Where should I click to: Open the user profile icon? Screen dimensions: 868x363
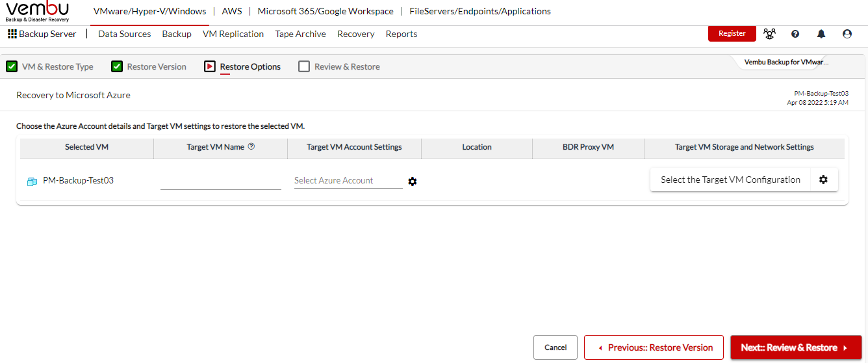[847, 34]
